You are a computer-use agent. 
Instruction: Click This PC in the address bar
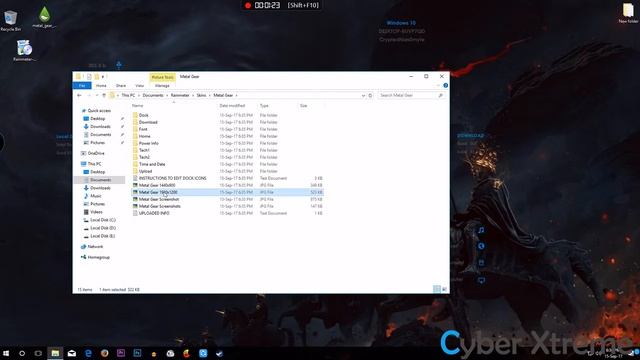[128, 96]
